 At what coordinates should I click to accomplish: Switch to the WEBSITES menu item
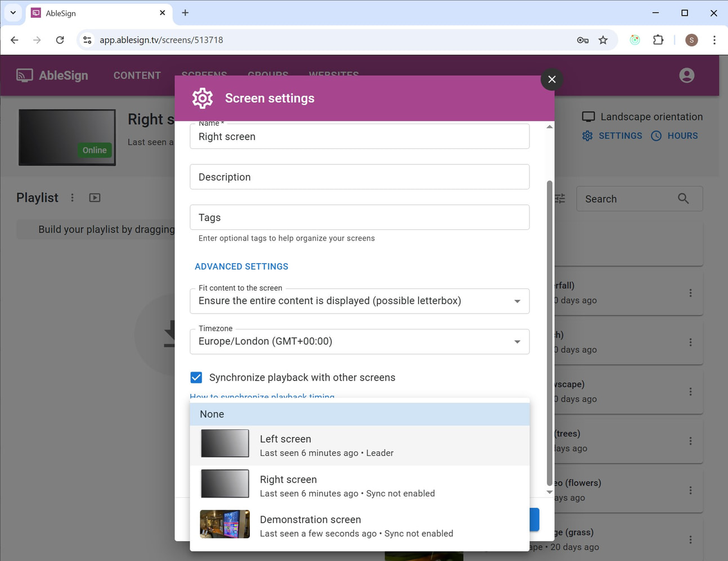point(334,75)
